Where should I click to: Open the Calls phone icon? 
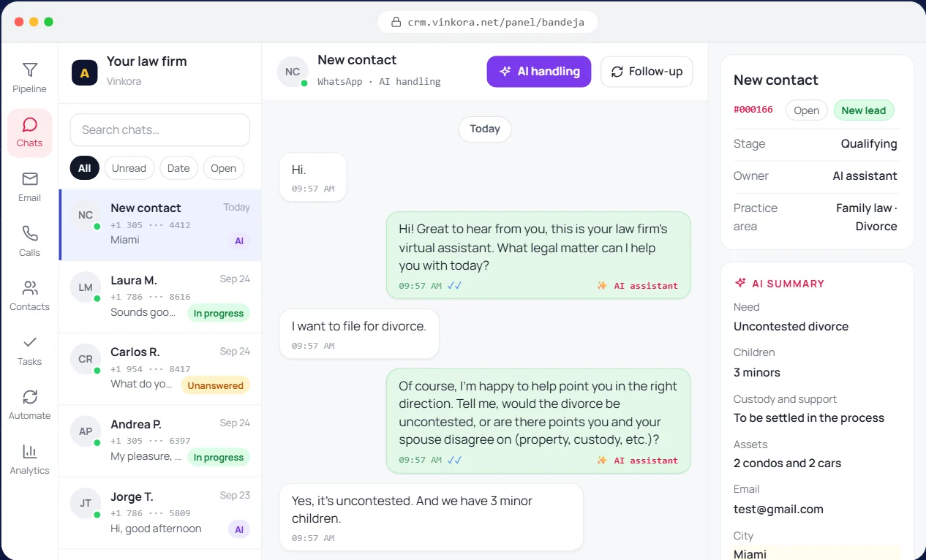(x=29, y=233)
